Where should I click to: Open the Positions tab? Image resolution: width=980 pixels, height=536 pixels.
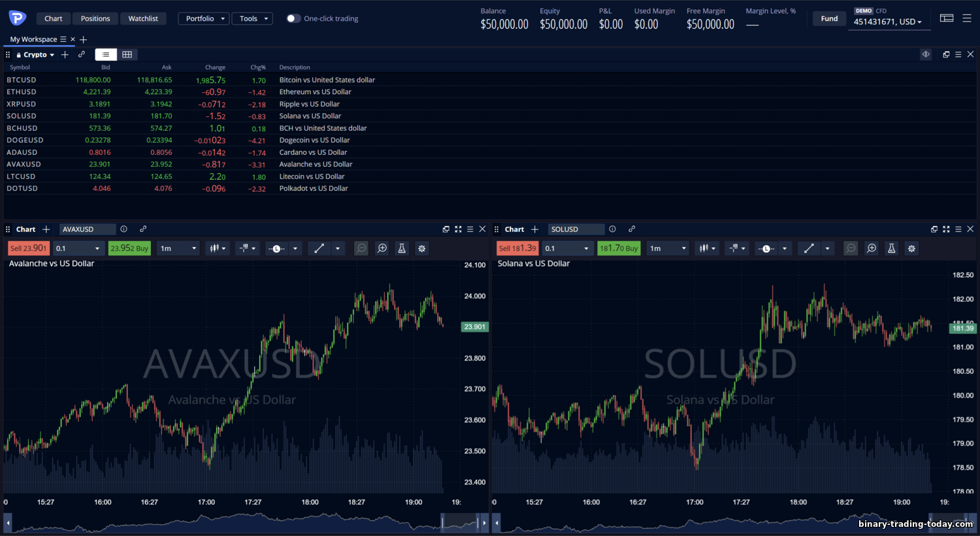(x=95, y=18)
